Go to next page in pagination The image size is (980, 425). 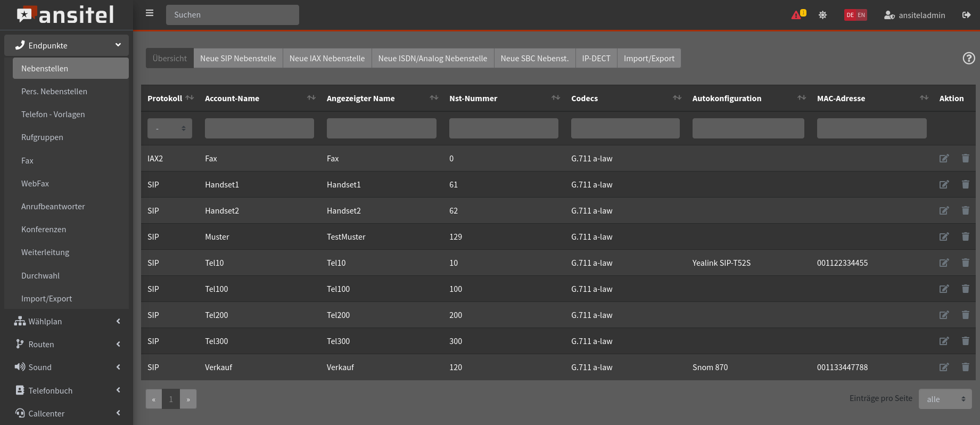188,399
